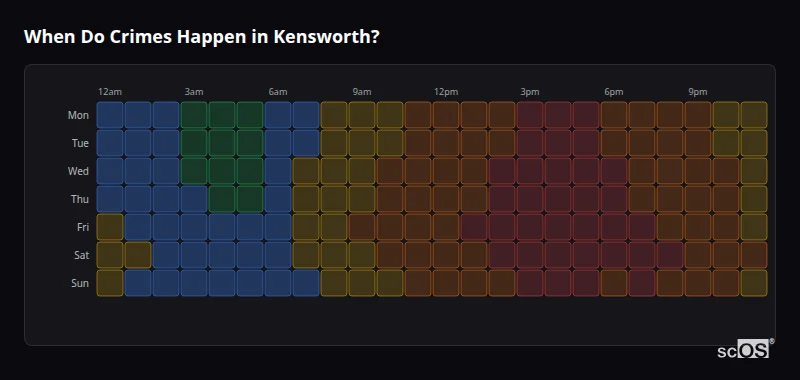800x380 pixels.
Task: Click the Saturday 9am yellow cell
Action: [x=362, y=255]
